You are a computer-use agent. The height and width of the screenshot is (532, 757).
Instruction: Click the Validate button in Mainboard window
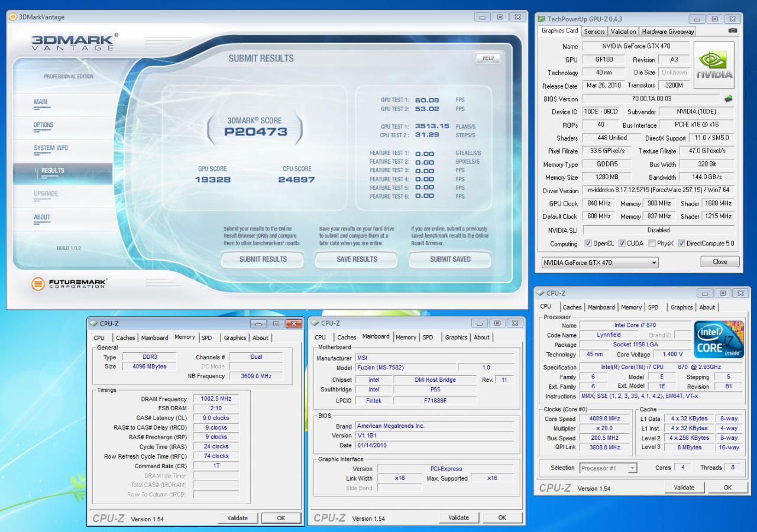click(x=459, y=517)
